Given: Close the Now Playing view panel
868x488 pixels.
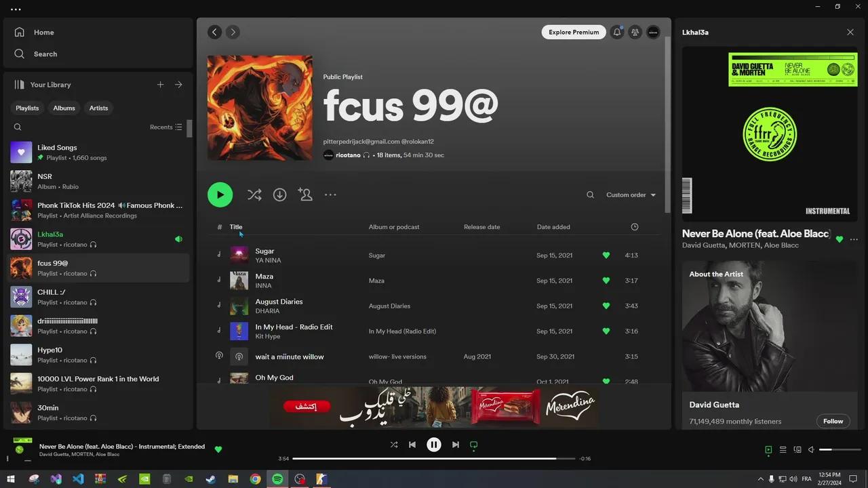Looking at the screenshot, I should click(850, 32).
